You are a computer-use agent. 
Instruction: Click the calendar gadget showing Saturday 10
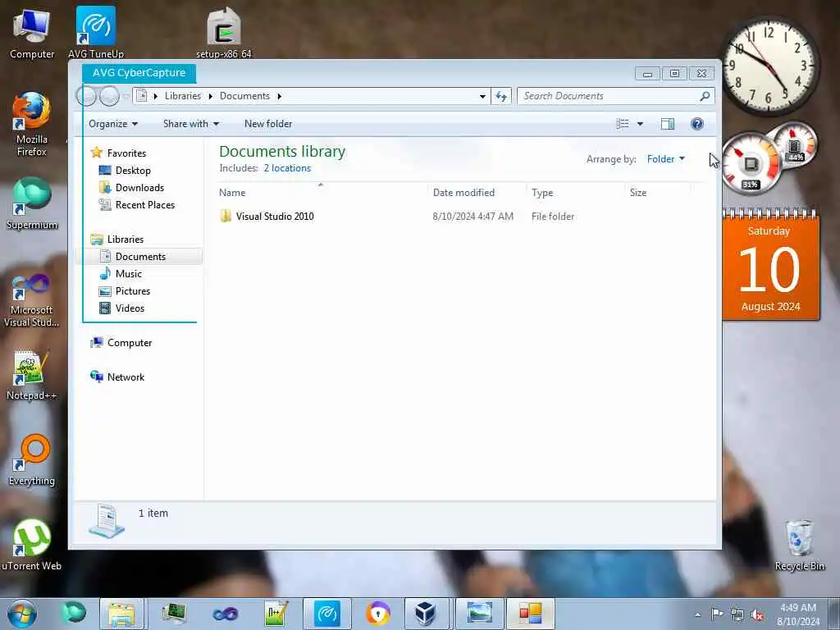770,266
